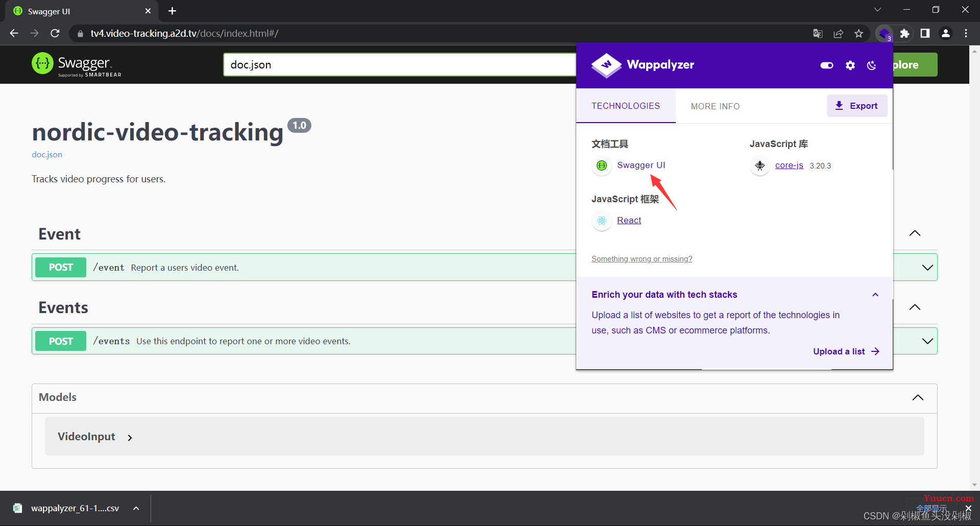
Task: Click the Wappalyzer logo
Action: point(643,65)
